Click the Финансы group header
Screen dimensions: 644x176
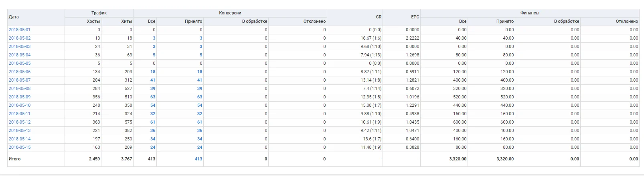[x=530, y=13]
